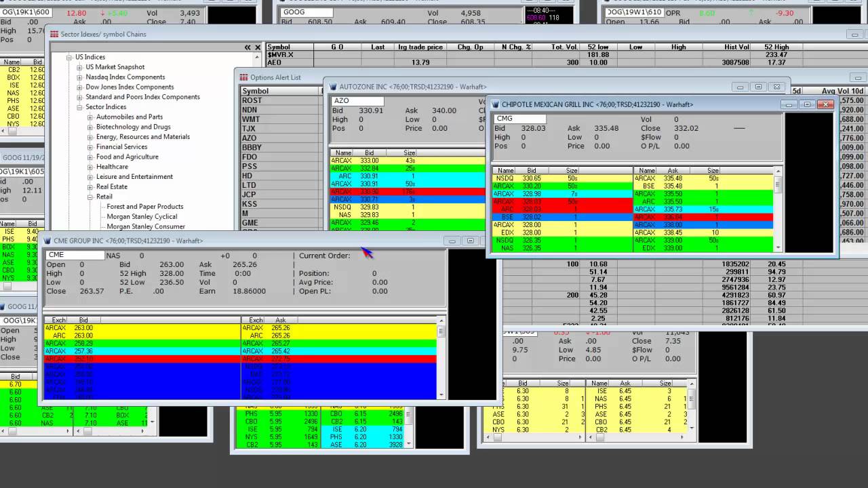Click the CME Group window title icon
Screen dimensions: 868x488
click(x=47, y=241)
